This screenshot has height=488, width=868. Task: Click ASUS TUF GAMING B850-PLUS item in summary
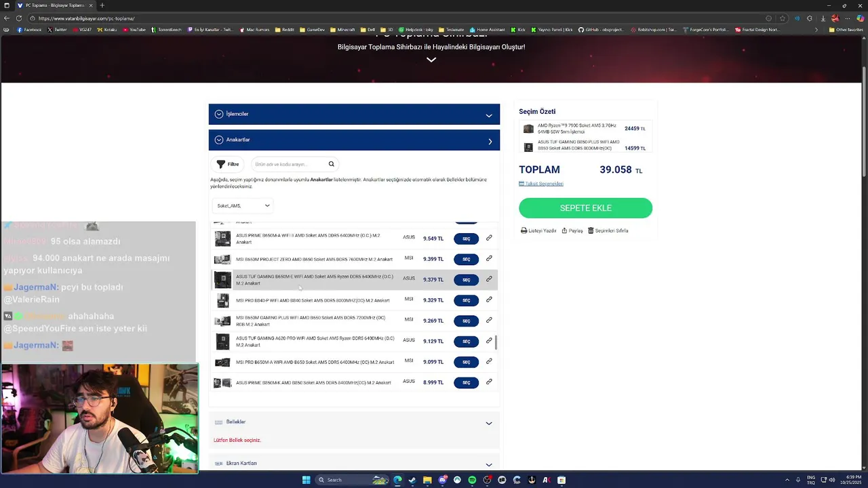click(x=585, y=146)
